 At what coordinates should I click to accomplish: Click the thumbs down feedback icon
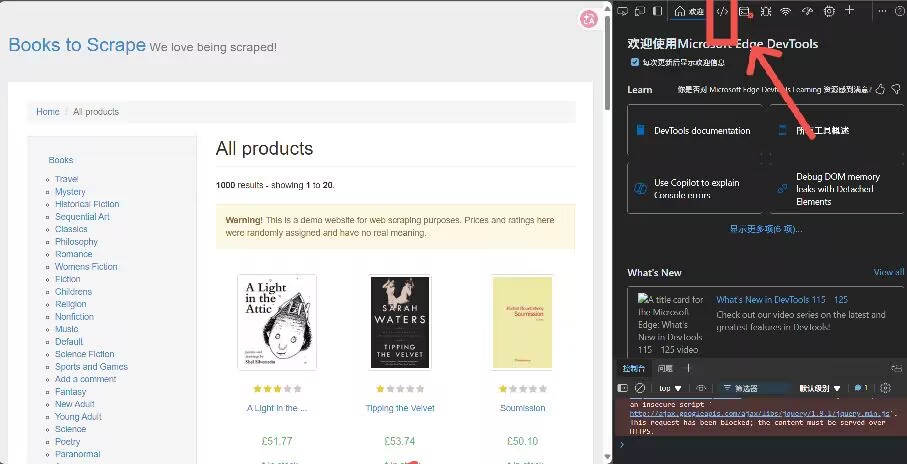895,89
